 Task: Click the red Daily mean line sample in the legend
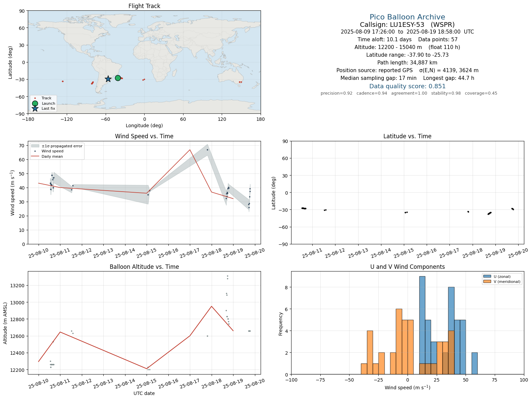tap(35, 156)
